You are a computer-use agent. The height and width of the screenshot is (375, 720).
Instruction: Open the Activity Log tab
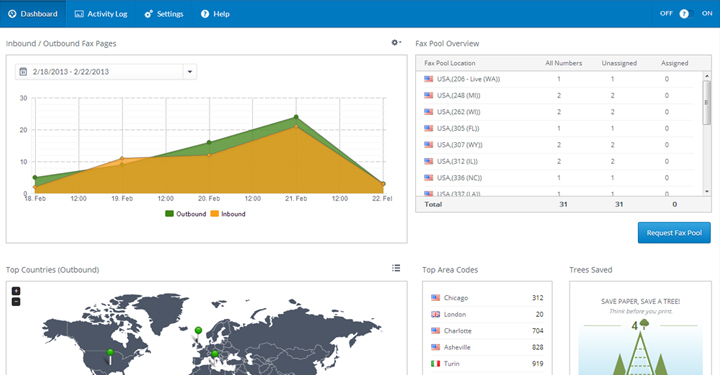click(101, 14)
